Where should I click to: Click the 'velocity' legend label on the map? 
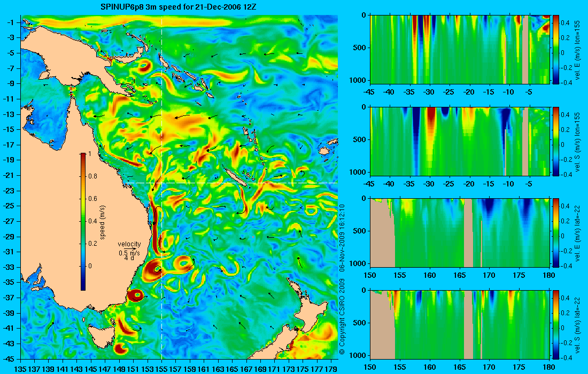129,244
